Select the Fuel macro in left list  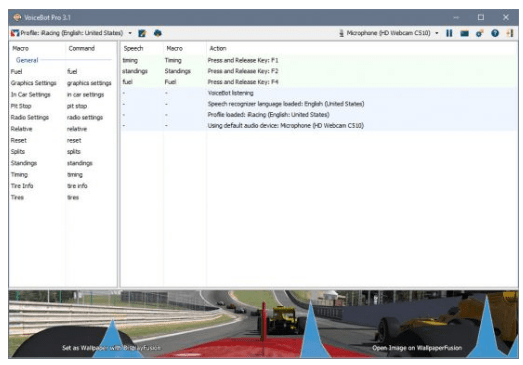click(x=16, y=71)
